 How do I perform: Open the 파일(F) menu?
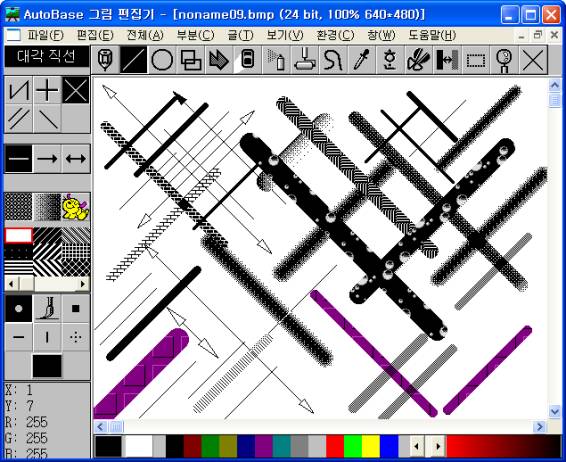45,35
